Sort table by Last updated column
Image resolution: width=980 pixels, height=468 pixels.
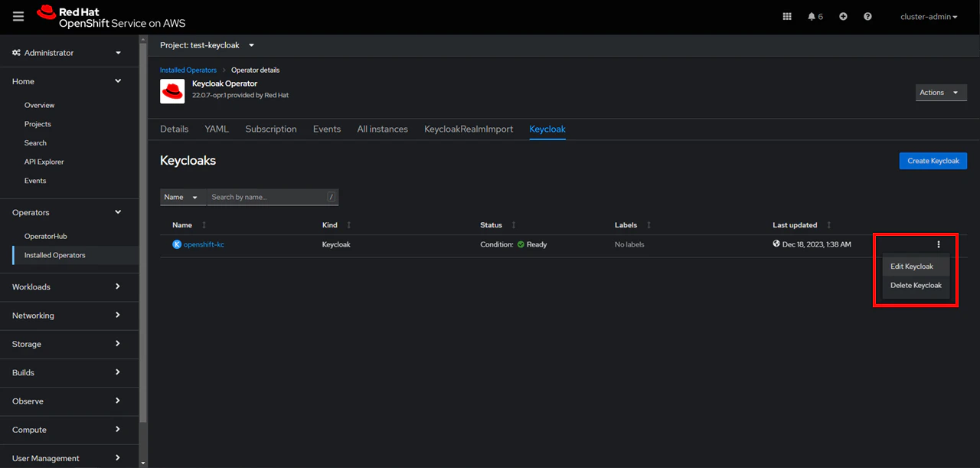point(801,225)
